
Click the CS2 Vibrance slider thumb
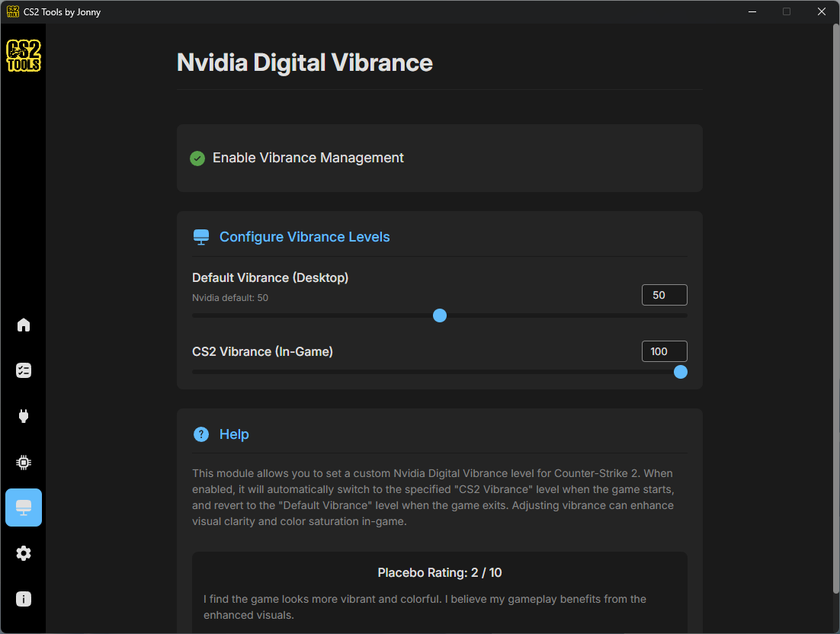(680, 372)
